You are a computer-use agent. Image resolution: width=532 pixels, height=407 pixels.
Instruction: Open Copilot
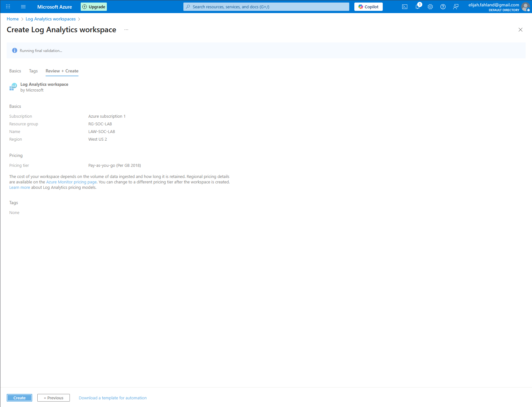(368, 7)
